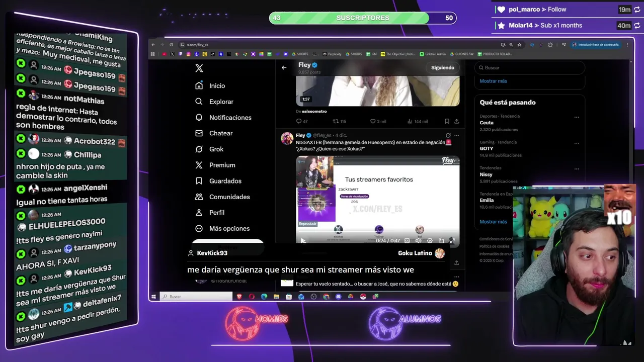Open GUIONES SW bookmark
Image resolution: width=644 pixels, height=362 pixels.
click(x=462, y=54)
